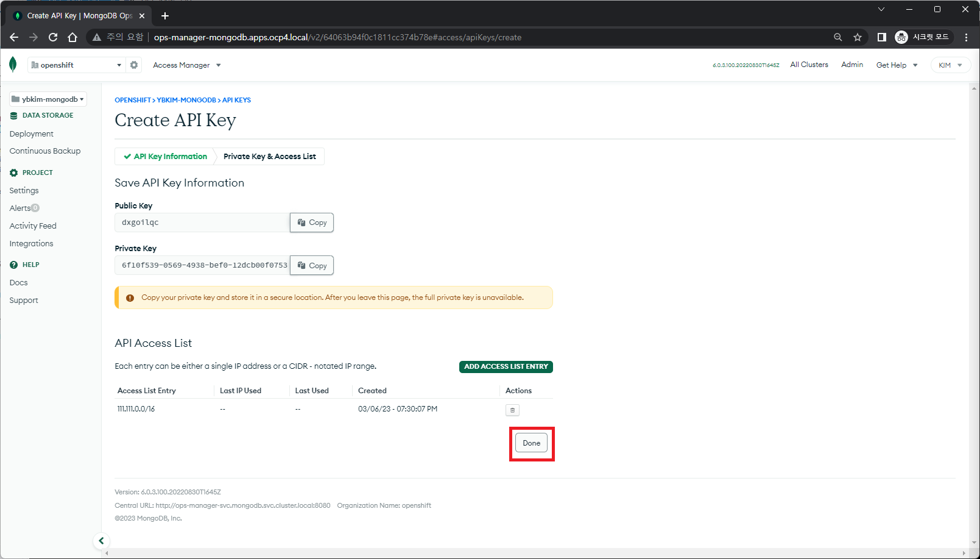980x559 pixels.
Task: Click the 111.111.0.0/16 entry cell
Action: [136, 409]
